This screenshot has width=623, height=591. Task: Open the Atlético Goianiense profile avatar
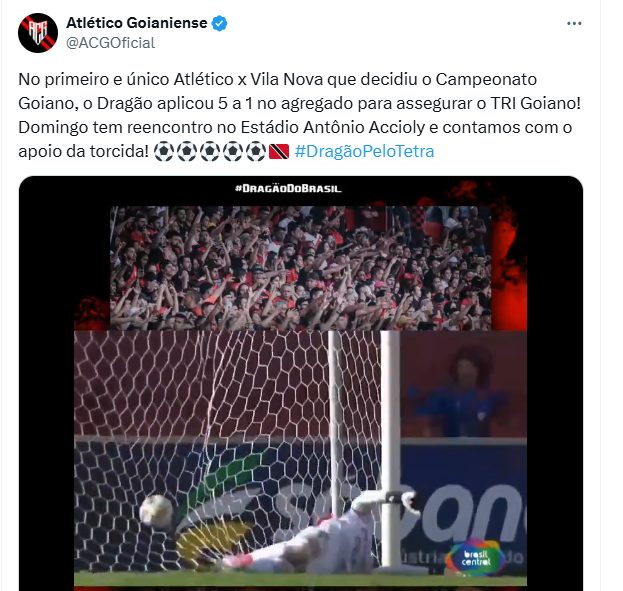[38, 33]
